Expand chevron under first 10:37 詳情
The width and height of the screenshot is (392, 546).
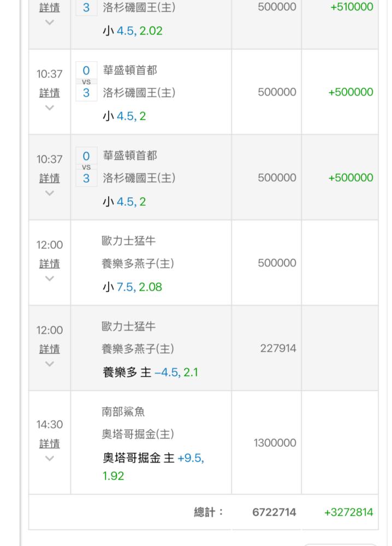point(49,108)
